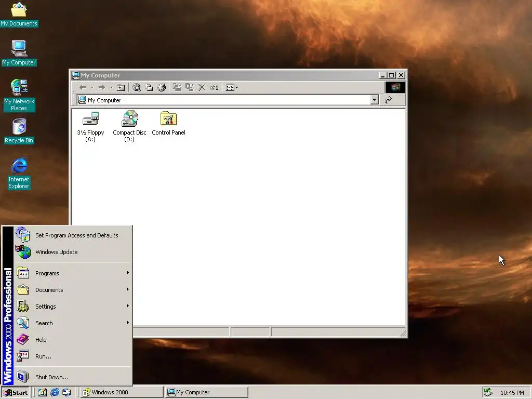532x399 pixels.
Task: Minimize the My Computer window
Action: tap(383, 75)
